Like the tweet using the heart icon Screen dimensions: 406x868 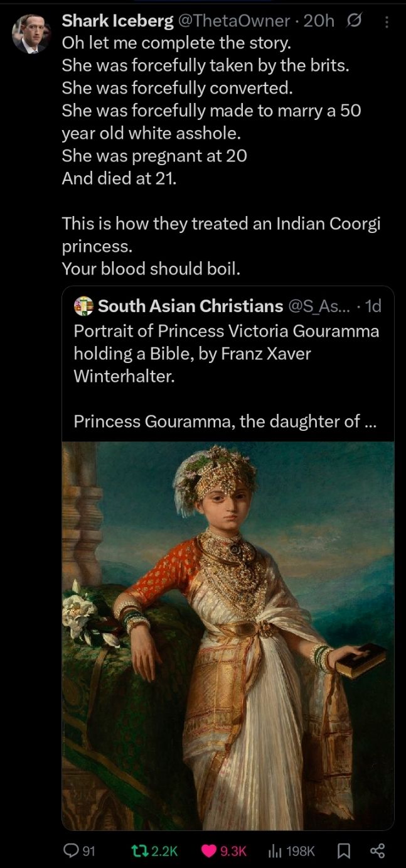click(209, 850)
